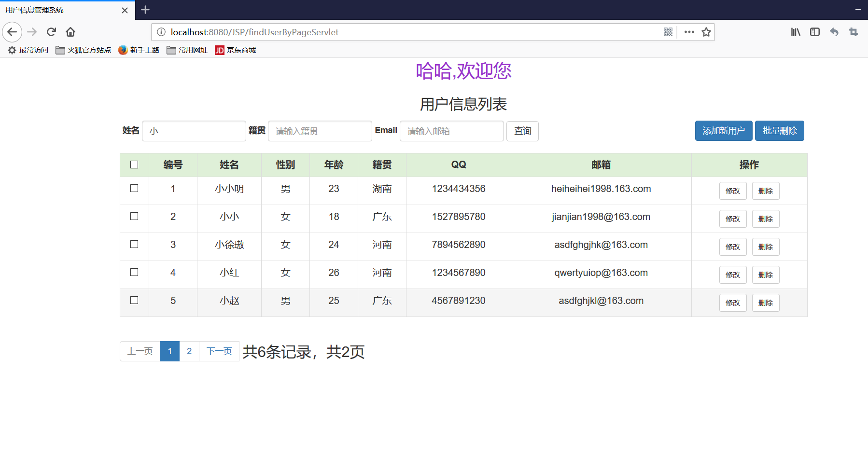The height and width of the screenshot is (455, 868).
Task: Expand the 常用网址 bookmarks folder
Action: (x=187, y=50)
